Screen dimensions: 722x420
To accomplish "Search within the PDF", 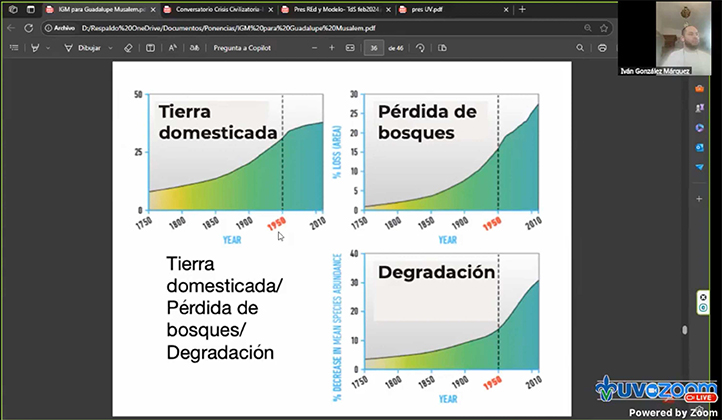I will tap(580, 48).
